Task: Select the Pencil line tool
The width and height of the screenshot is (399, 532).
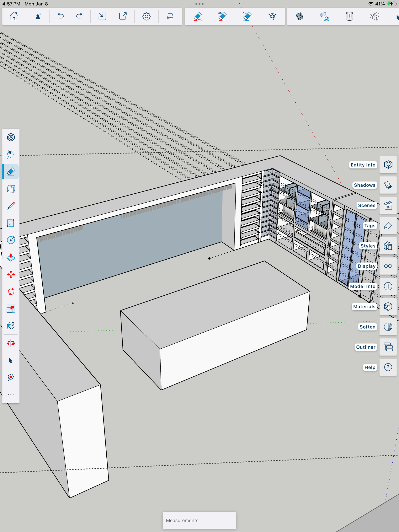Action: [11, 206]
